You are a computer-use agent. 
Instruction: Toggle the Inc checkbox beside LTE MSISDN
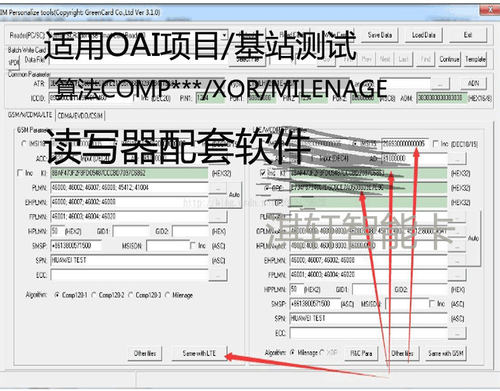(x=432, y=304)
